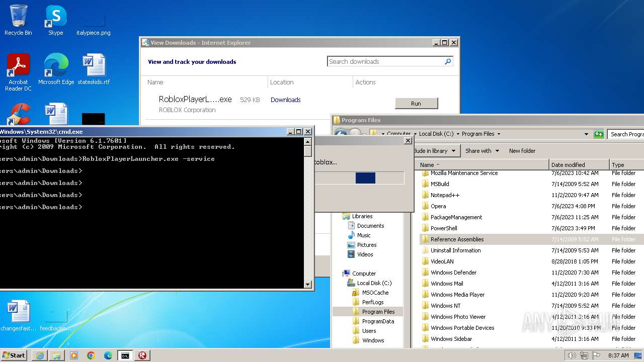Select the Uninstall Information folder

click(455, 250)
